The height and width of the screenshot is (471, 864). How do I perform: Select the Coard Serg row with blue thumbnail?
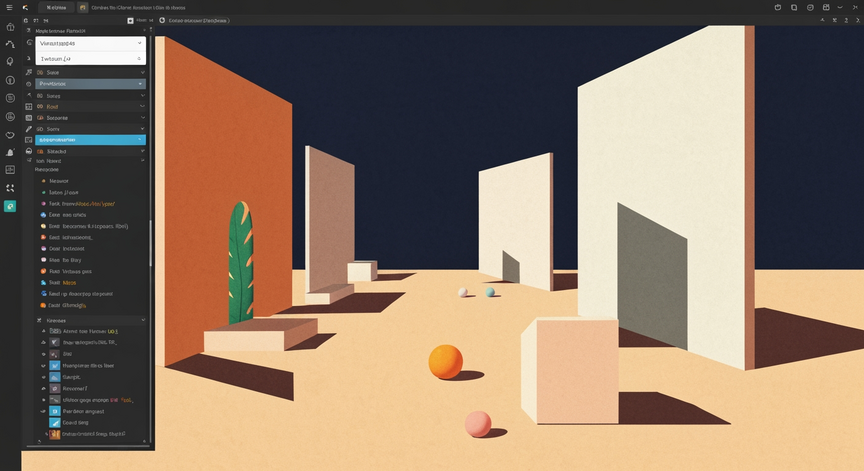click(x=91, y=423)
